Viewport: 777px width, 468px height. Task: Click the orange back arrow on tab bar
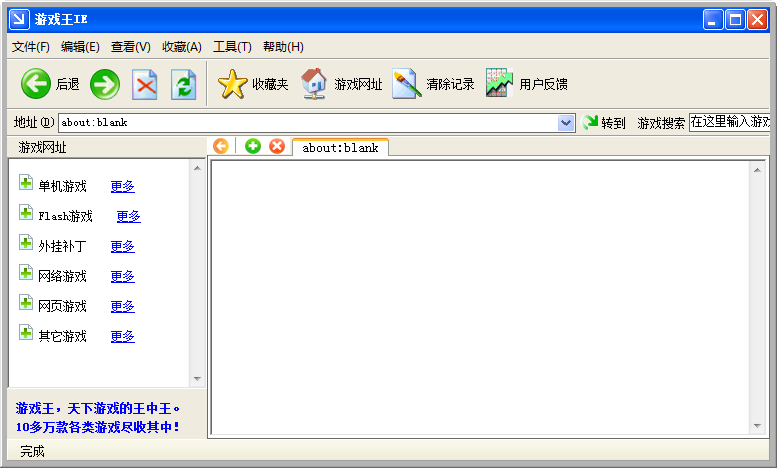(221, 146)
